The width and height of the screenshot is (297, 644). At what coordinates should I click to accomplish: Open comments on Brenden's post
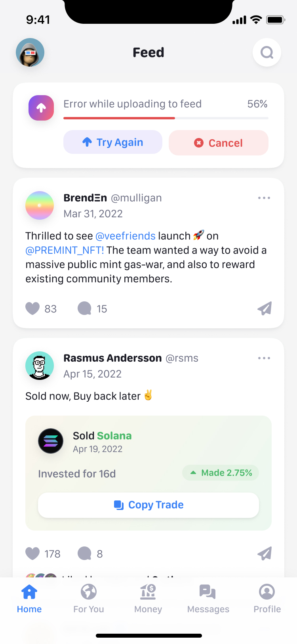pos(84,309)
